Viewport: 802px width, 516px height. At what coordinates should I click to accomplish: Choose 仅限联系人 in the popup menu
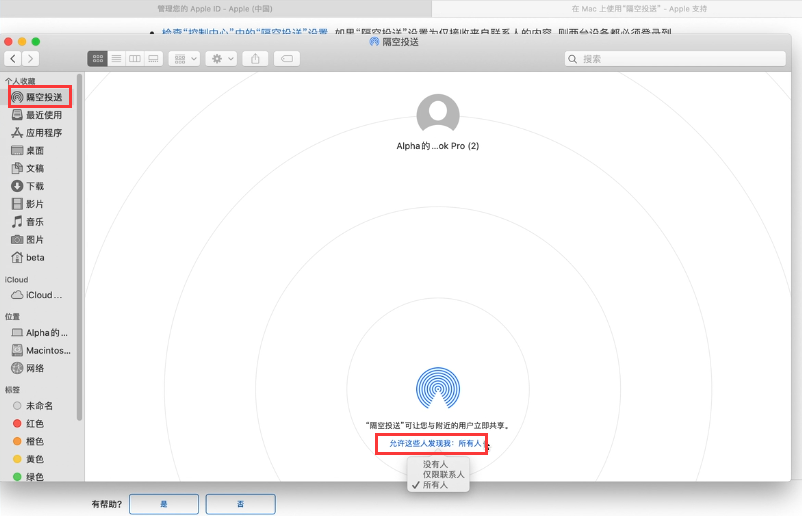[443, 475]
